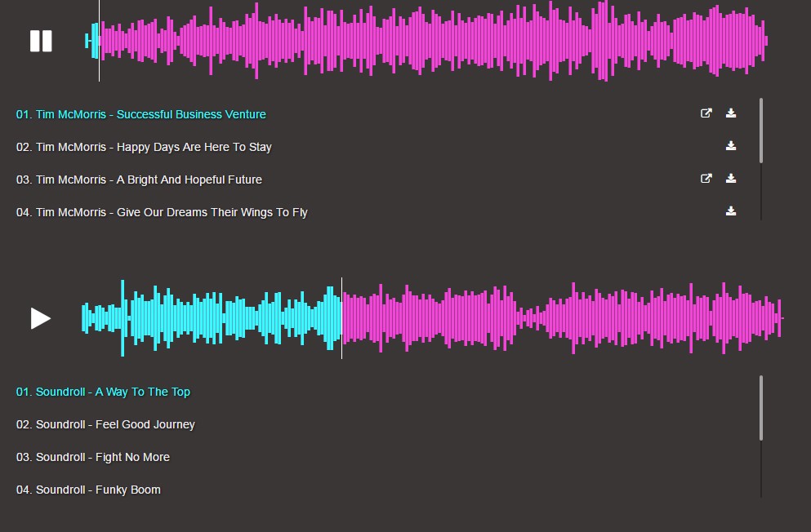
Task: Download Successful Business Venture track
Action: [731, 113]
